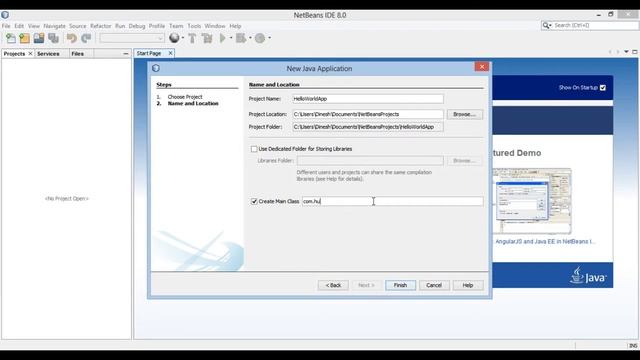Image resolution: width=640 pixels, height=360 pixels.
Task: Switch to the Files tab
Action: 77,53
